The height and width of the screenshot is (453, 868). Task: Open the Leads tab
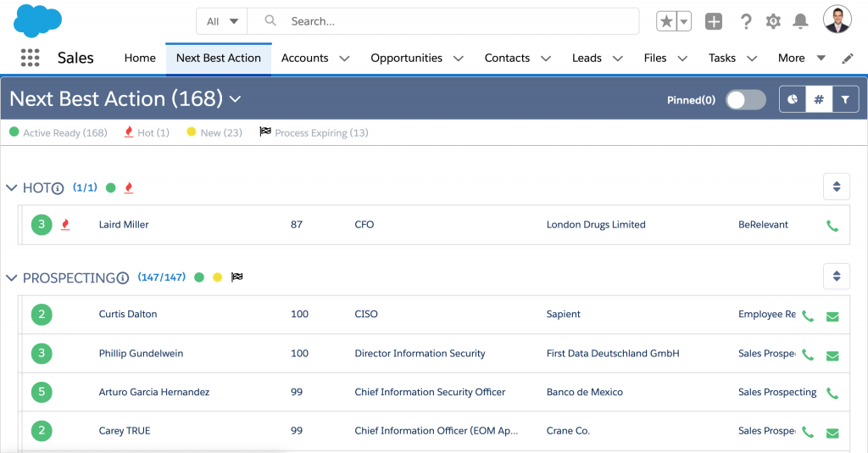(x=587, y=59)
